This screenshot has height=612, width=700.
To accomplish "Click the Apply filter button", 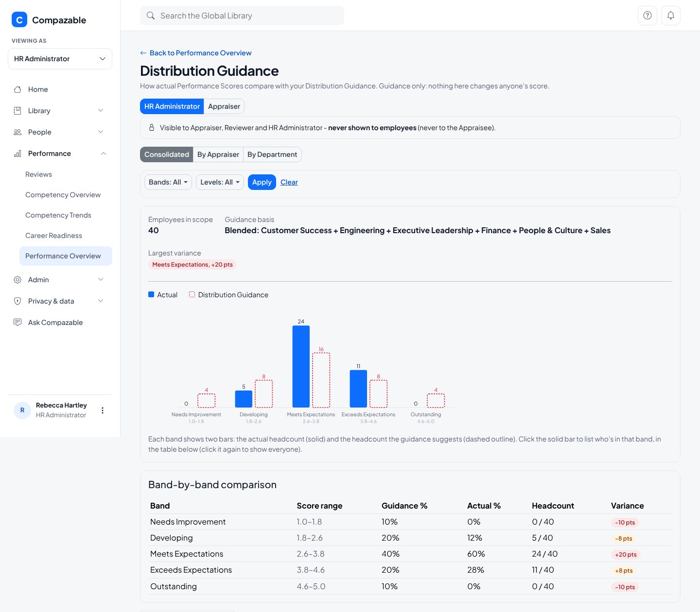I will pyautogui.click(x=262, y=182).
